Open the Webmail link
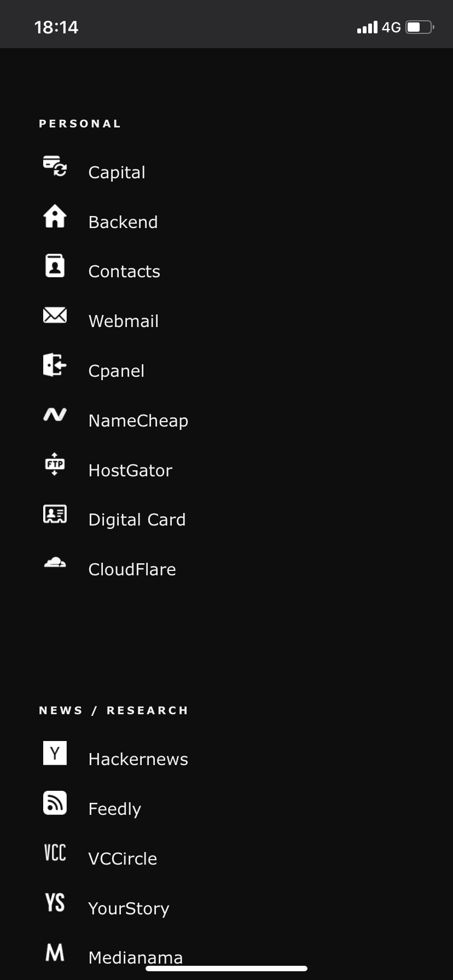 [124, 321]
